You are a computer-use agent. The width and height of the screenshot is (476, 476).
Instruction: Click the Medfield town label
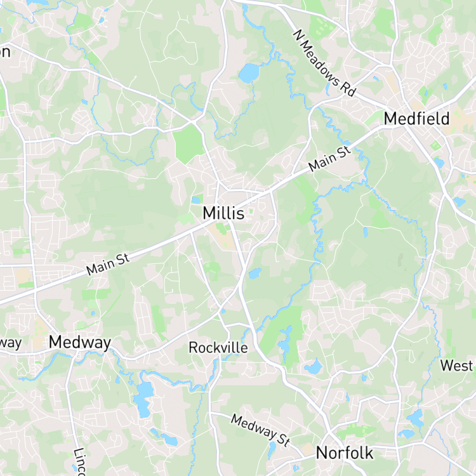[x=416, y=119]
